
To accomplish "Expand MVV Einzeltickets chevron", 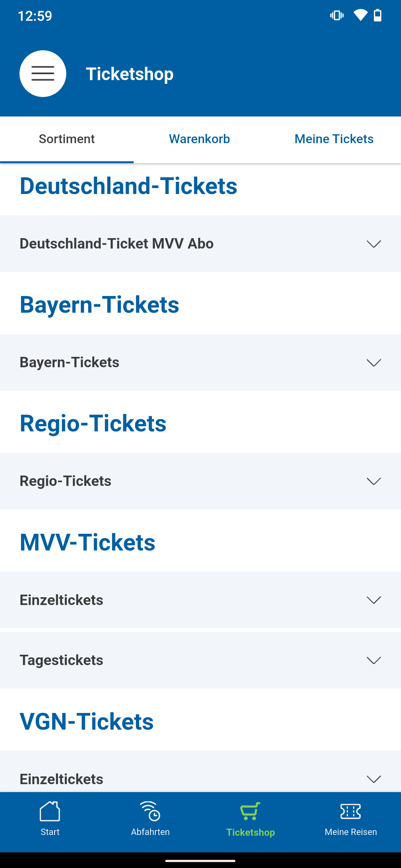I will [374, 600].
